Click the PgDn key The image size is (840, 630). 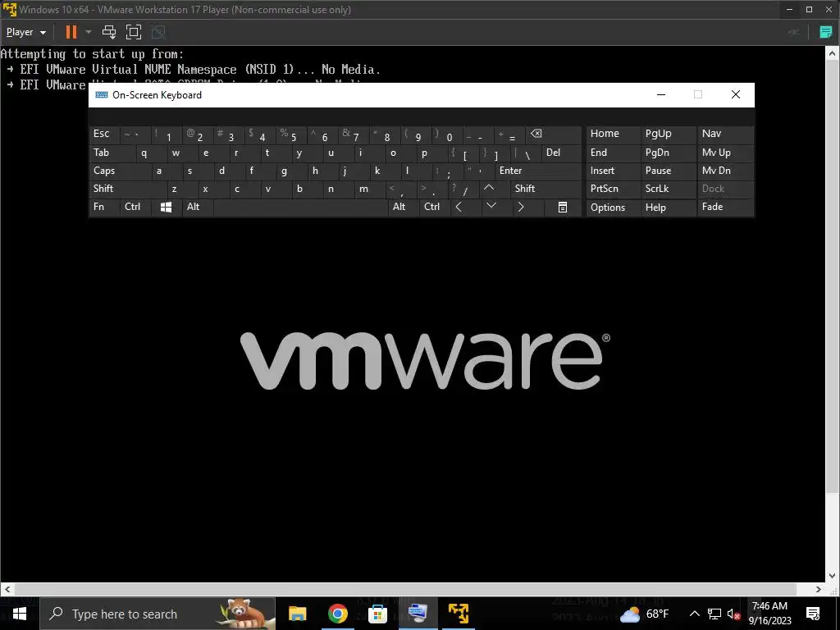coord(668,153)
